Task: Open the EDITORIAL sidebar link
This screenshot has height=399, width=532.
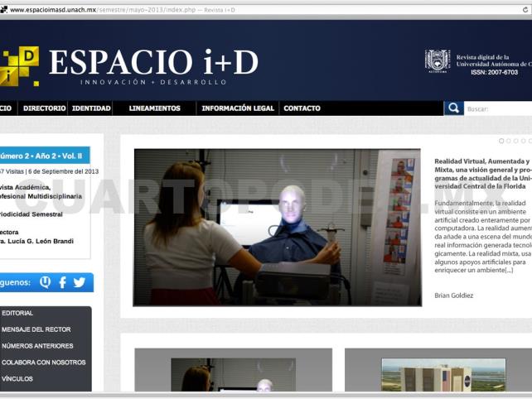Action: click(17, 313)
